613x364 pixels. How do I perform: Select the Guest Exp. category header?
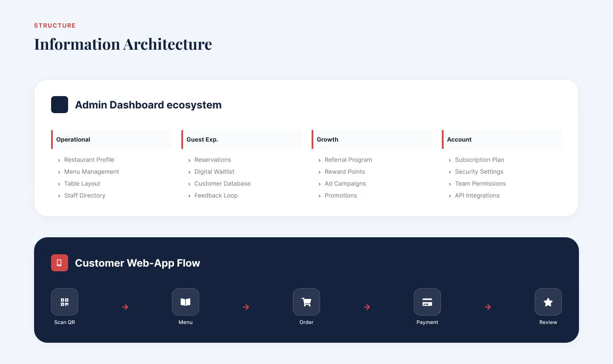[241, 139]
